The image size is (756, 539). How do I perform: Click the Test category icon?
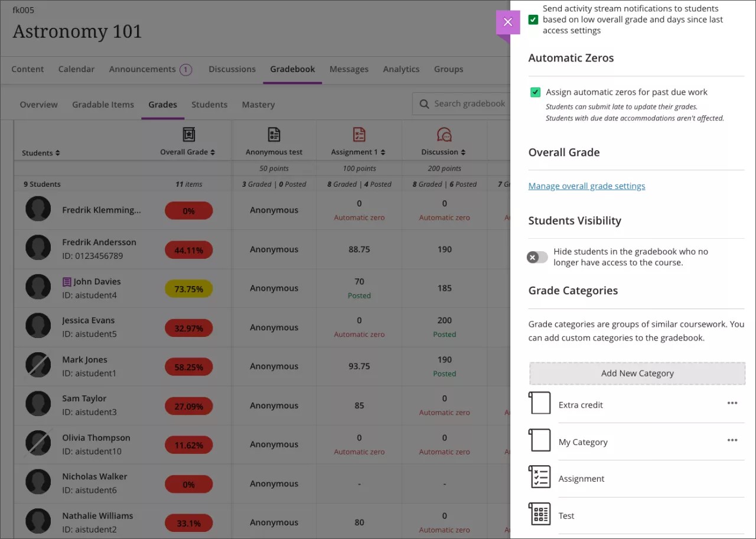pyautogui.click(x=539, y=514)
